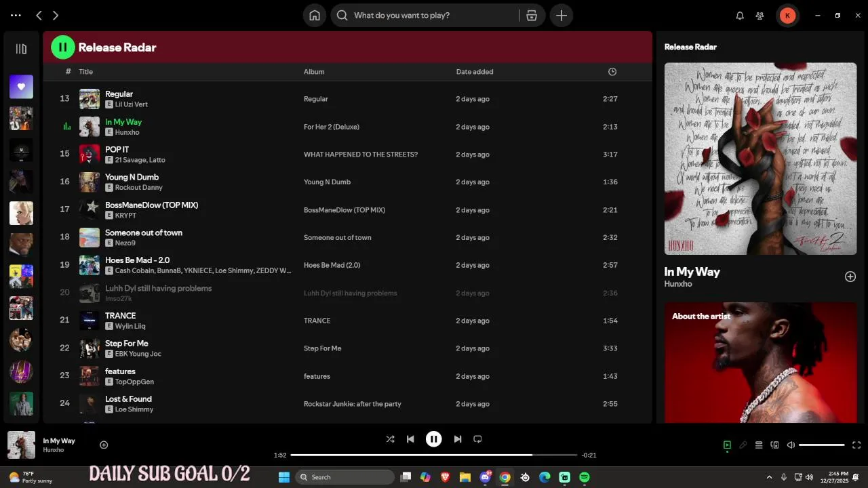Go to Spotify Home
Image resolution: width=868 pixels, height=488 pixels.
click(315, 16)
